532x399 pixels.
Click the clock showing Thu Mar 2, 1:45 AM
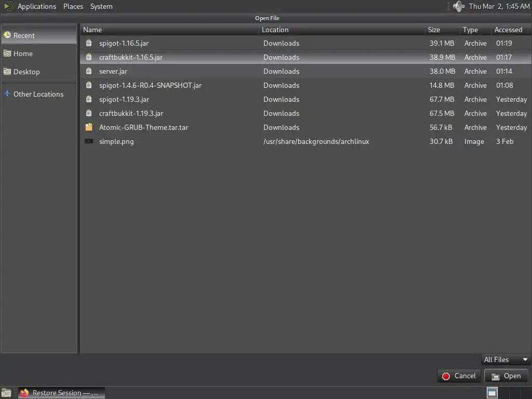[499, 6]
